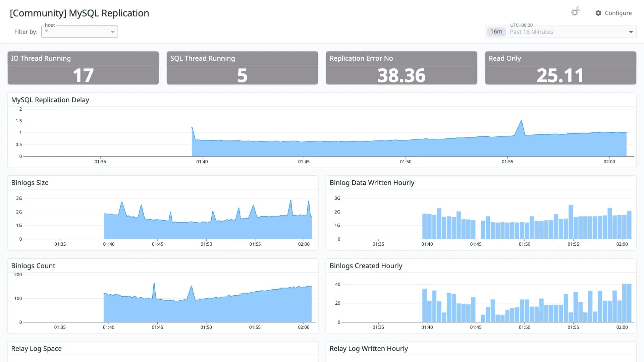Click the Binlog Data Written Hourly title

(x=372, y=183)
